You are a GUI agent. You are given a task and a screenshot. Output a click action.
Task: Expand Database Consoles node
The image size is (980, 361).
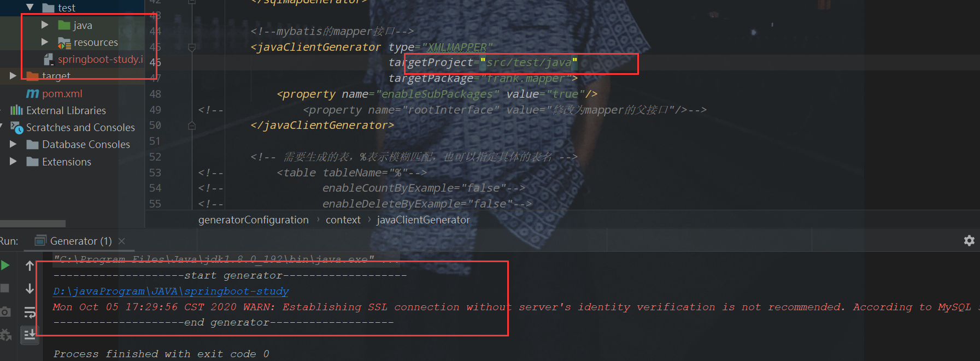pos(13,144)
